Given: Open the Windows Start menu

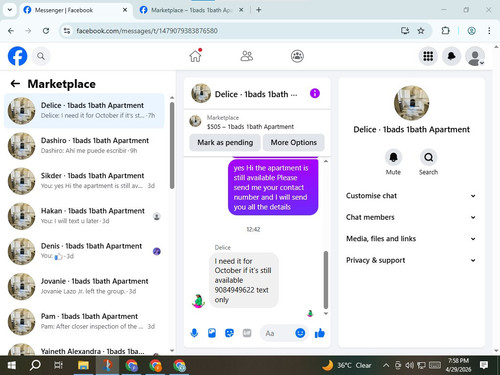Looking at the screenshot, I should click(12, 365).
